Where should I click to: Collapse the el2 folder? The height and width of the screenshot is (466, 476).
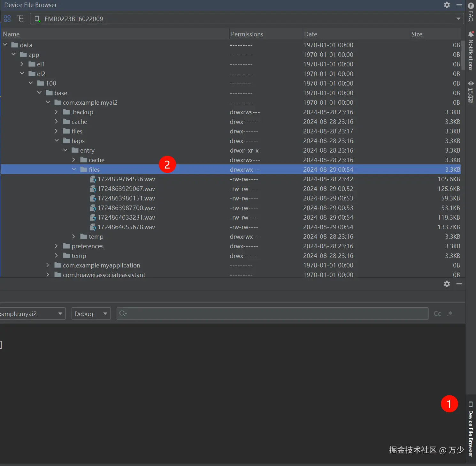click(x=22, y=73)
